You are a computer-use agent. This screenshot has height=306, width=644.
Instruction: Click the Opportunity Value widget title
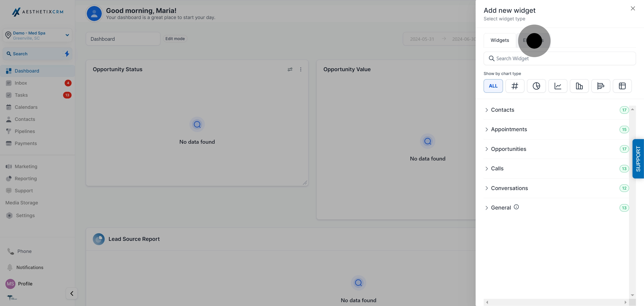347,69
